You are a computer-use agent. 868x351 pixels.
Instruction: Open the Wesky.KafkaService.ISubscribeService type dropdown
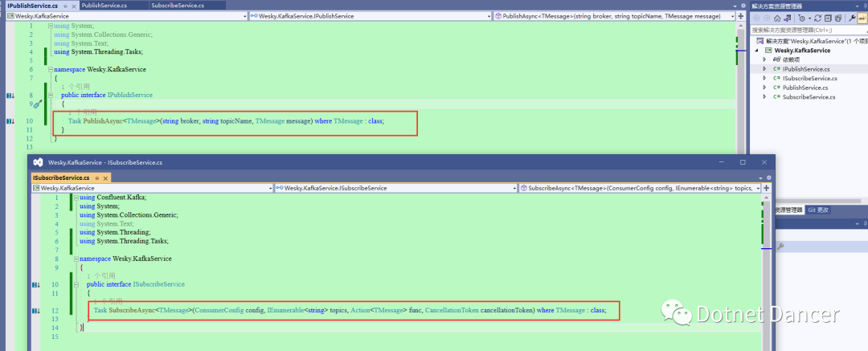pos(395,188)
